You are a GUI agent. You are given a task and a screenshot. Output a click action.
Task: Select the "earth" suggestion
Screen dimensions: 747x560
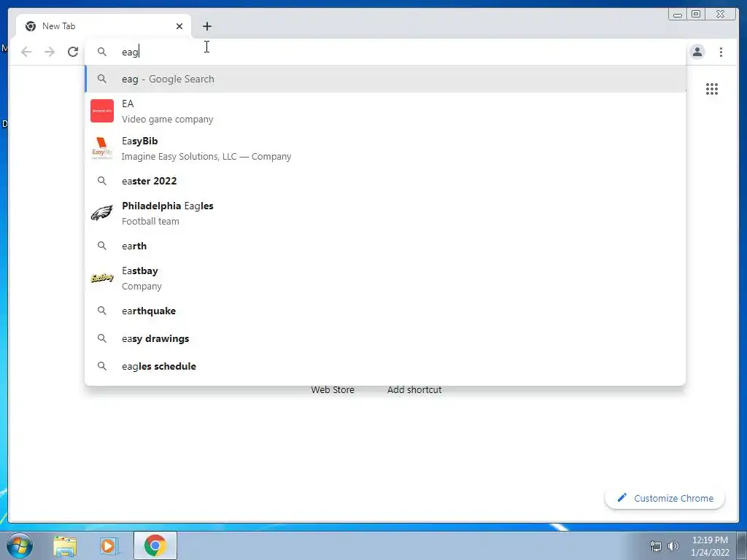pyautogui.click(x=385, y=246)
